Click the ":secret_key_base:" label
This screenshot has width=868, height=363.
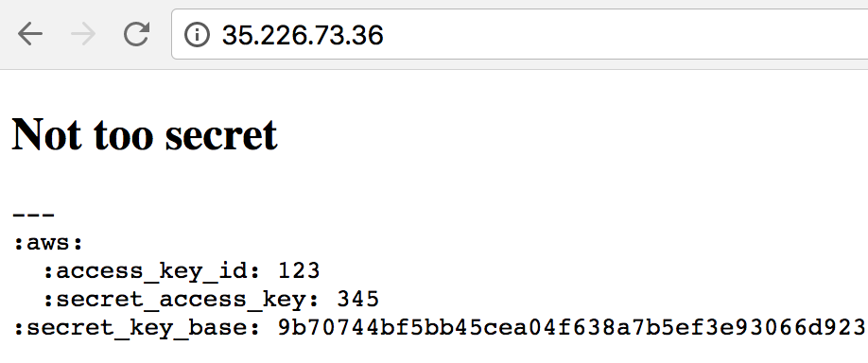pos(137,328)
